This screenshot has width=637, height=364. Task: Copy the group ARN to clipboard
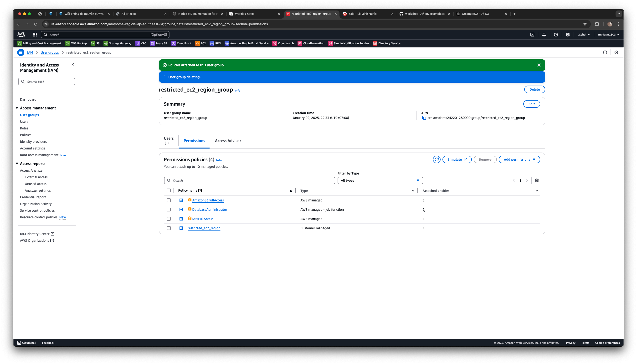(424, 118)
